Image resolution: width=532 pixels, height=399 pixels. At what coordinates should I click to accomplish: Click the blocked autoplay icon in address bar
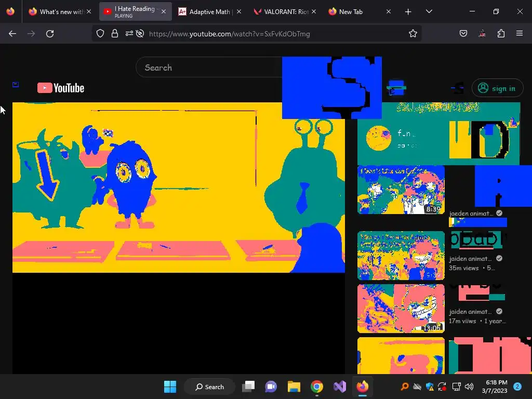tap(140, 34)
